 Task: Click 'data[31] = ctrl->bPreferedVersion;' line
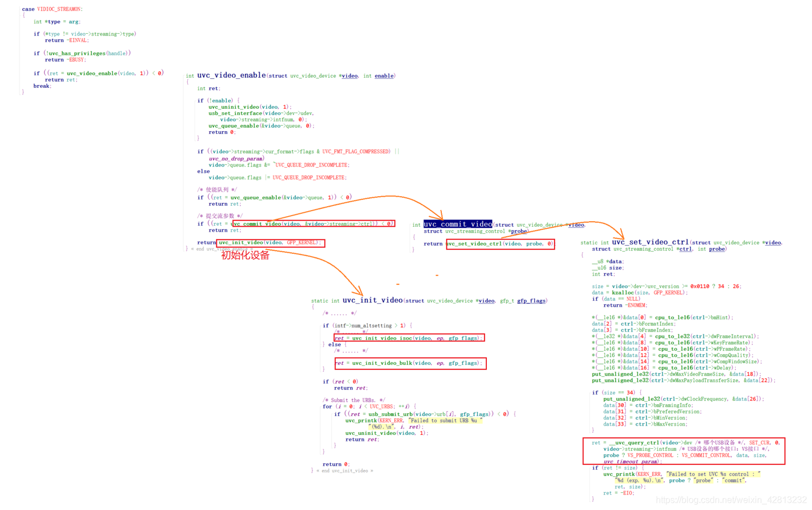click(x=652, y=412)
